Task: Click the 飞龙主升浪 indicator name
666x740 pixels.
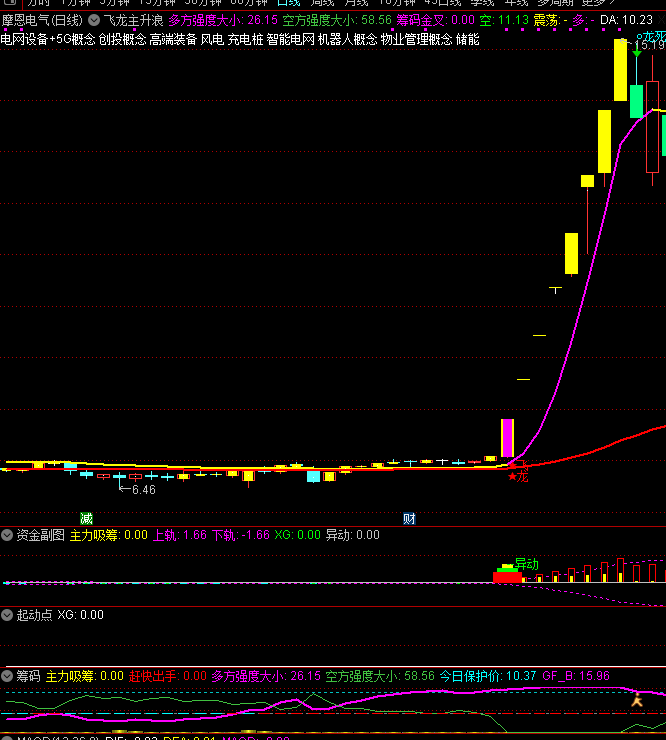Action: tap(134, 20)
